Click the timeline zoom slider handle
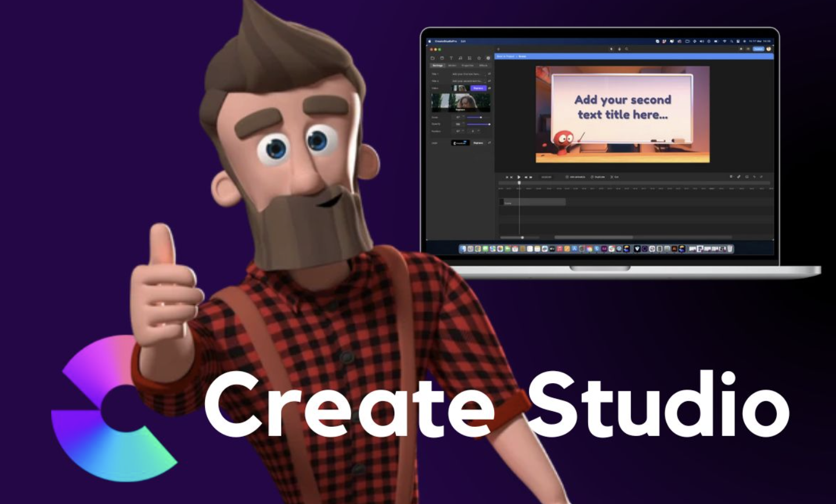The width and height of the screenshot is (836, 504). point(522,237)
